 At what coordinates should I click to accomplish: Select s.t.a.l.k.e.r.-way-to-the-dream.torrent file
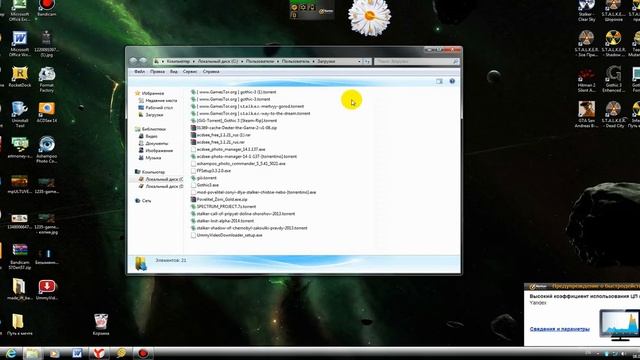click(x=251, y=113)
